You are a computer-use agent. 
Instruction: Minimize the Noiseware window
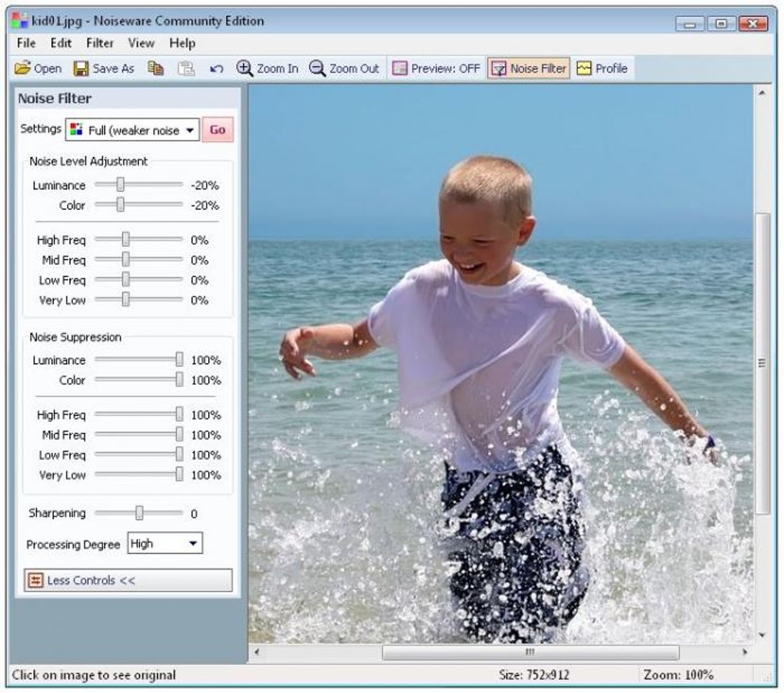click(x=690, y=23)
